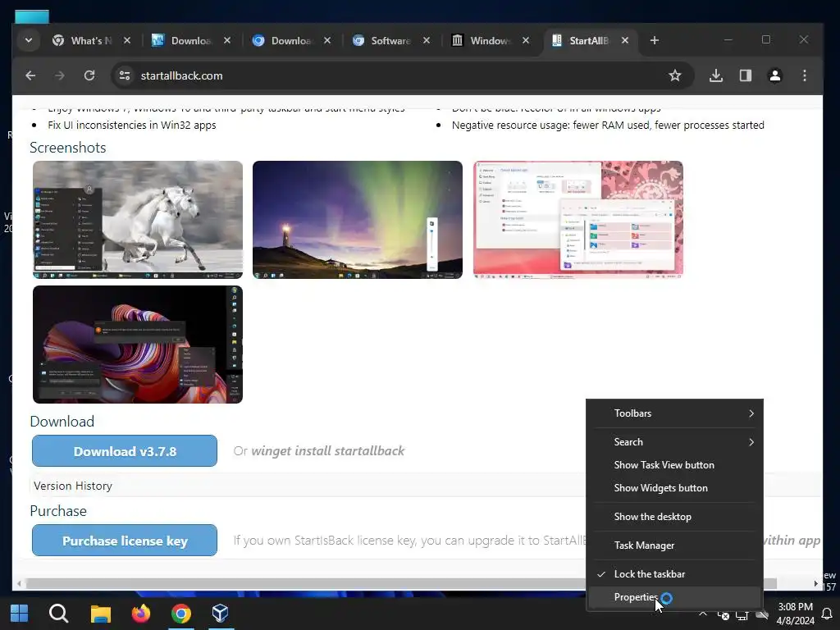This screenshot has width=840, height=630.
Task: Open clock showing 3:08 PM
Action: (796, 614)
